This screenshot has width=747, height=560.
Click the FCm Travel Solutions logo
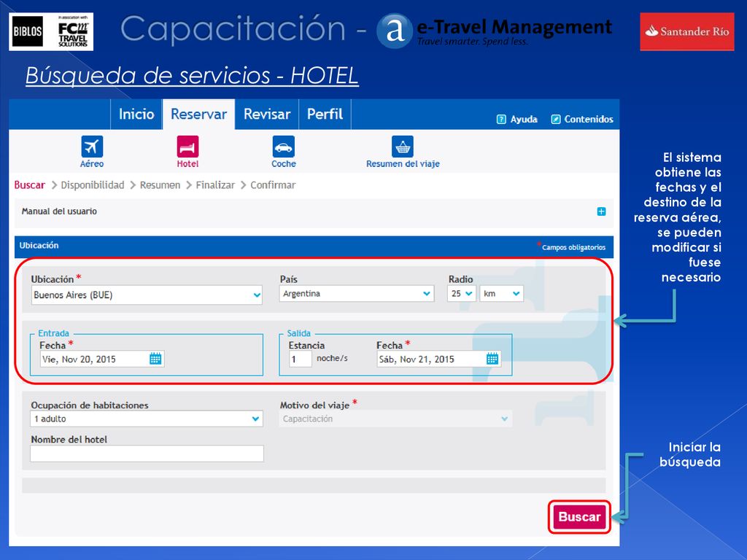pyautogui.click(x=73, y=31)
